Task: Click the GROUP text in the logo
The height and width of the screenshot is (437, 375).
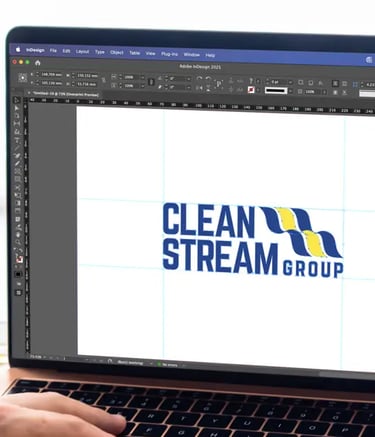Action: [313, 270]
